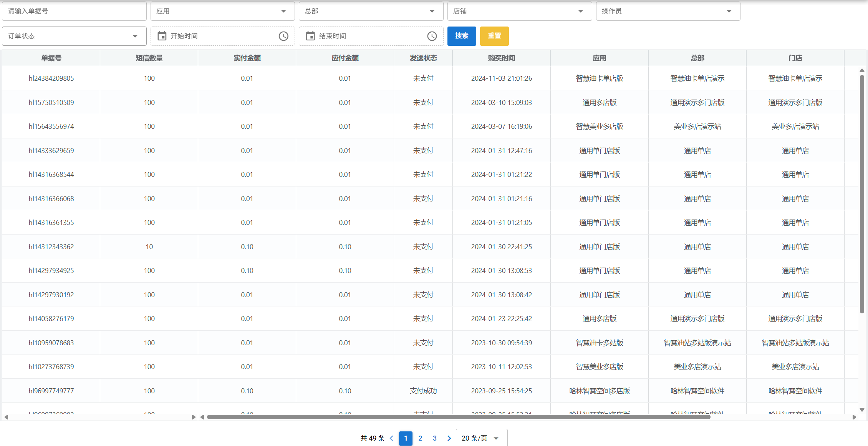This screenshot has height=446, width=868.
Task: Open the start time calendar icon
Action: pos(162,36)
